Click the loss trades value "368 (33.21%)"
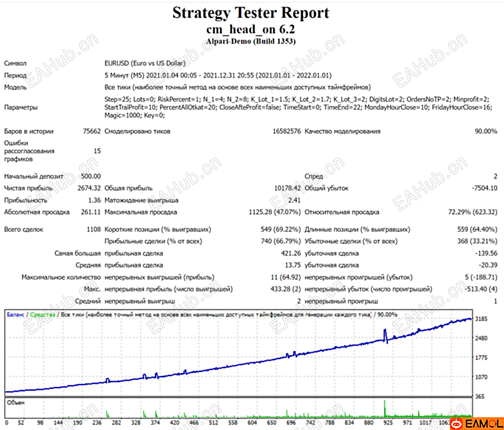504x430 pixels. click(x=477, y=241)
